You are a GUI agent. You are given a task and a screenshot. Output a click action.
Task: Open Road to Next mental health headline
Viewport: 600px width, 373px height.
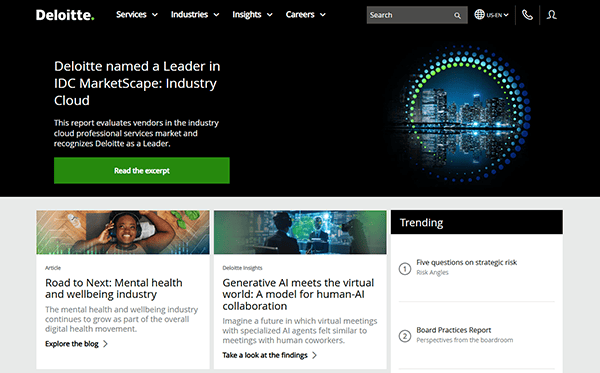click(x=114, y=288)
